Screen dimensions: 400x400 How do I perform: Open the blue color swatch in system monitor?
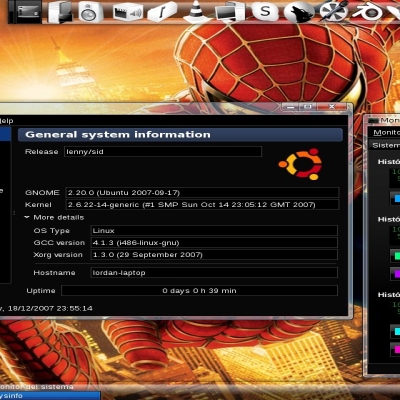pyautogui.click(x=396, y=198)
